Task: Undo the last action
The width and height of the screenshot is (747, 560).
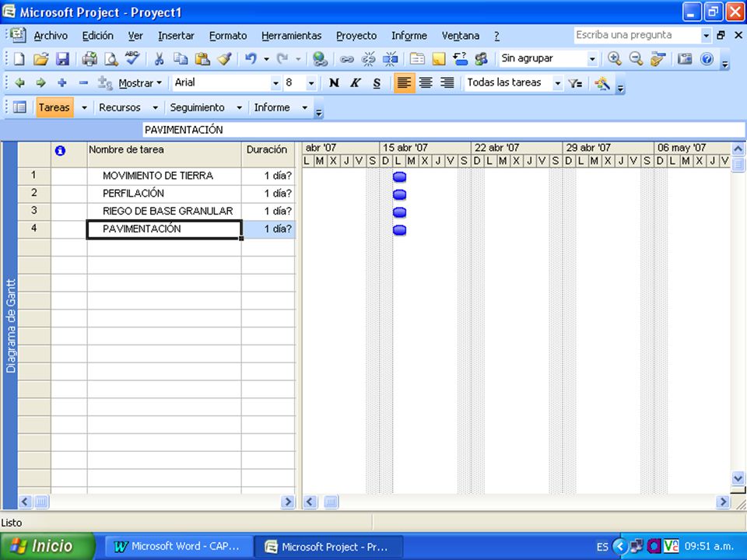Action: point(251,59)
